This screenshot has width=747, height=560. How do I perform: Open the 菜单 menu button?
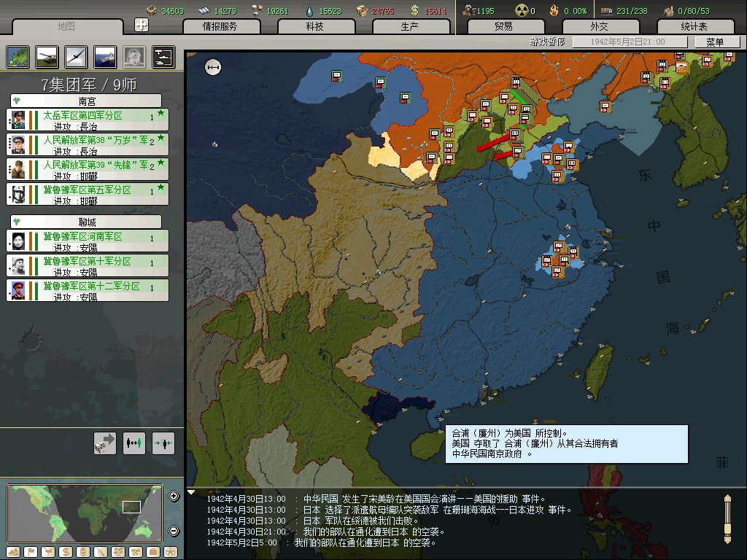coord(716,42)
